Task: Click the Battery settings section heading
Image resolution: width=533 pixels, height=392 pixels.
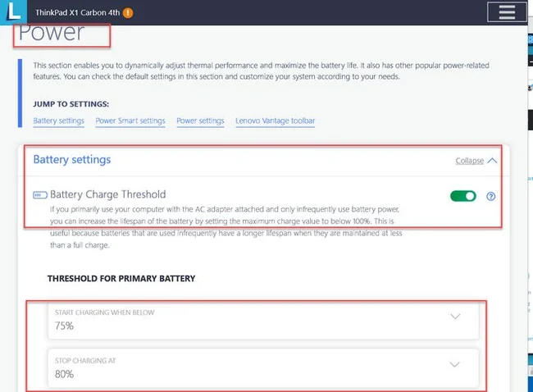Action: 72,159
